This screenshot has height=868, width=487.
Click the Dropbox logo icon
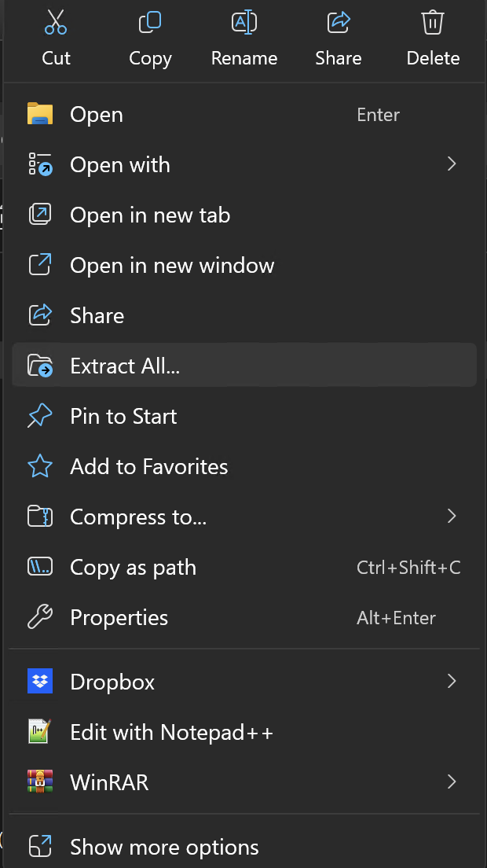click(40, 682)
